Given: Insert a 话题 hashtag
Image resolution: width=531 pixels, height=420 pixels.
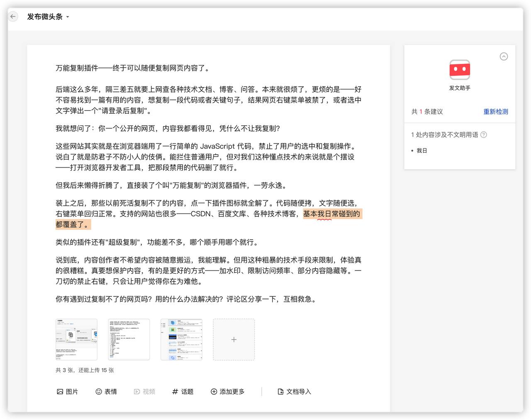Looking at the screenshot, I should (x=183, y=391).
